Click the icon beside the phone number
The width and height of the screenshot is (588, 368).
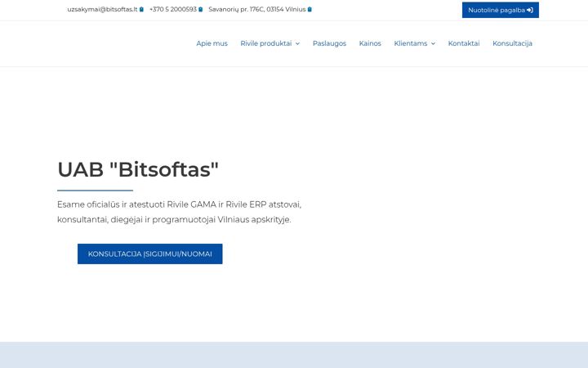[201, 9]
